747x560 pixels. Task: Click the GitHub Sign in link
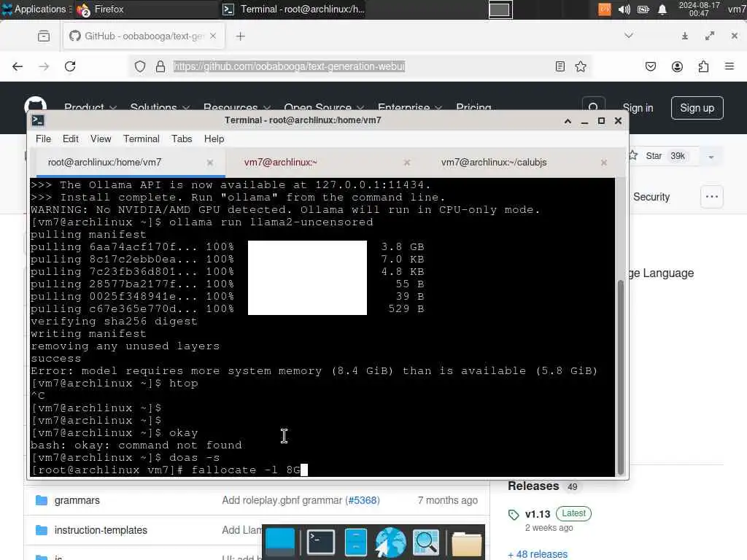click(x=638, y=108)
